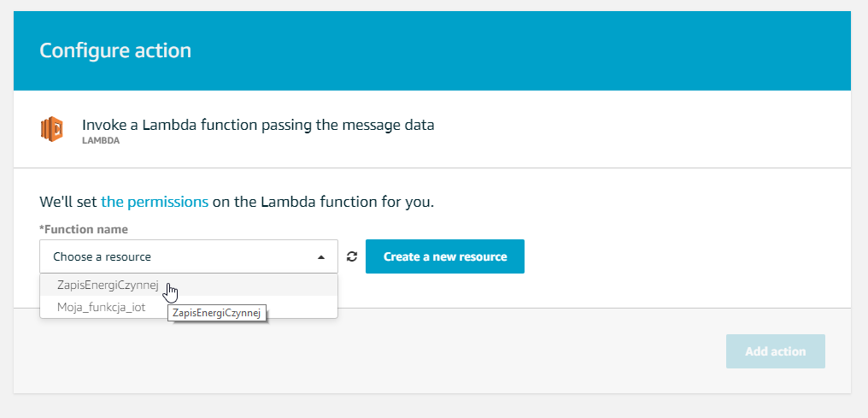Click the Configure action header title
The image size is (868, 418).
click(115, 50)
